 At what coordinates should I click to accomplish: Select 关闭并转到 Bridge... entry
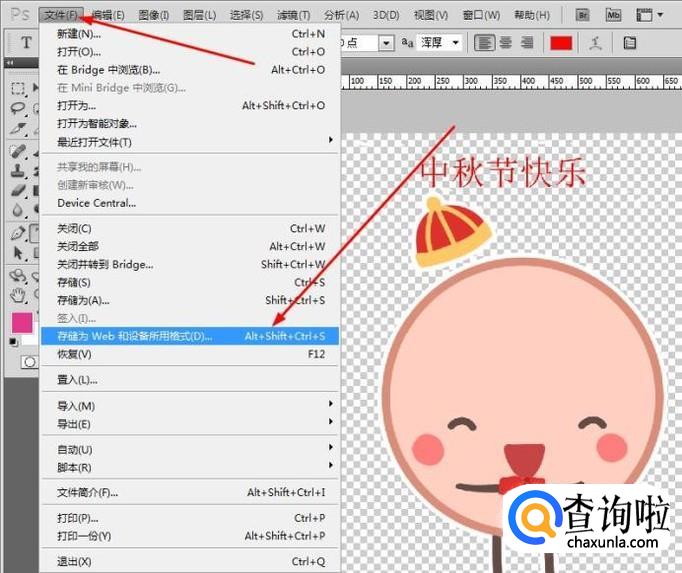pyautogui.click(x=190, y=265)
